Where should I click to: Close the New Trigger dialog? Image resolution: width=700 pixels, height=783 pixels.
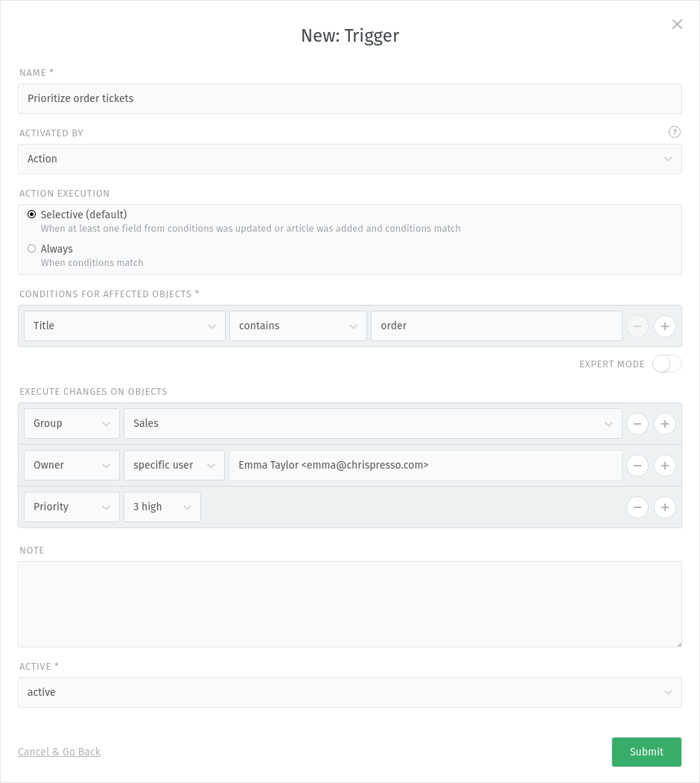[677, 24]
